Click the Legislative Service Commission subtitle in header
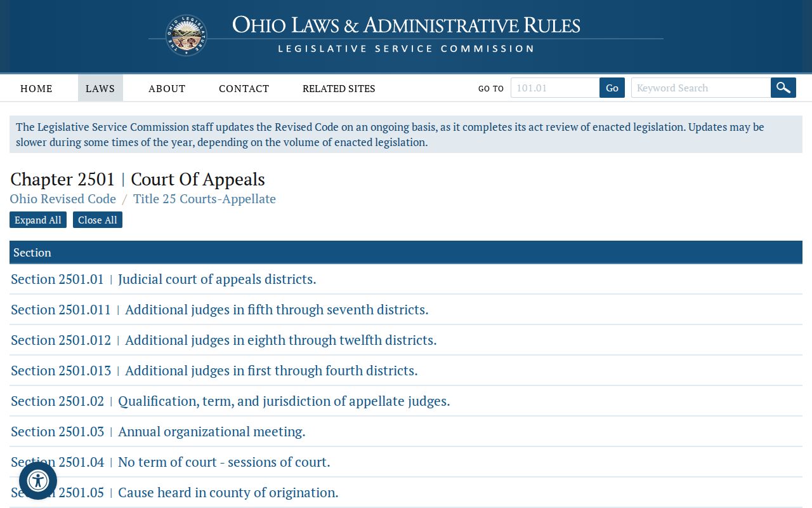The height and width of the screenshot is (508, 812). [x=406, y=49]
